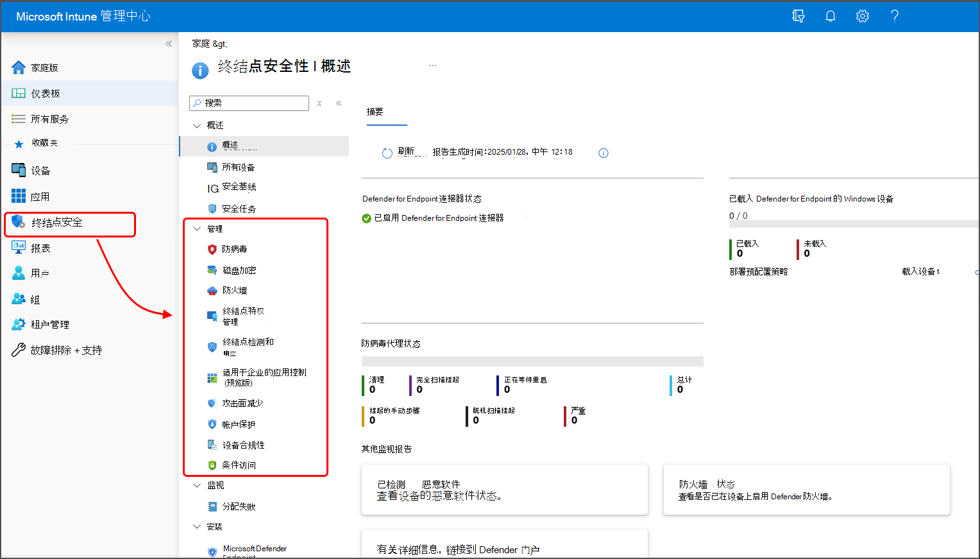Open Microsoft Defender item under 安装

click(255, 551)
